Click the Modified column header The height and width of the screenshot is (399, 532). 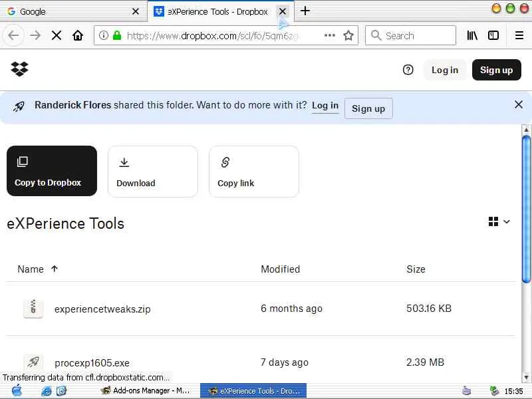tap(280, 269)
